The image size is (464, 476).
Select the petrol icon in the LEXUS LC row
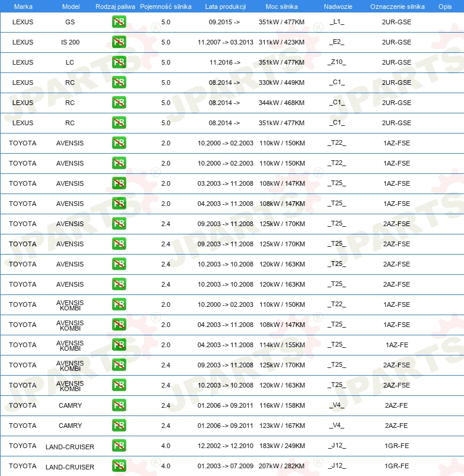119,62
